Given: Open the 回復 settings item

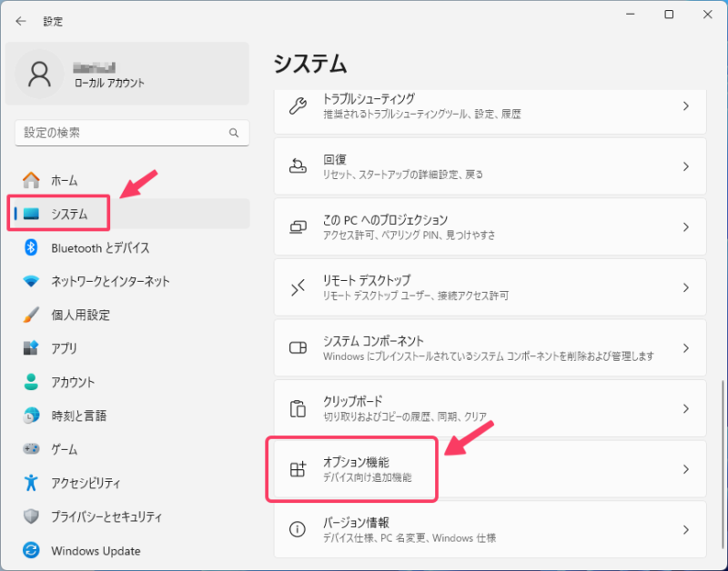Looking at the screenshot, I should [490, 166].
